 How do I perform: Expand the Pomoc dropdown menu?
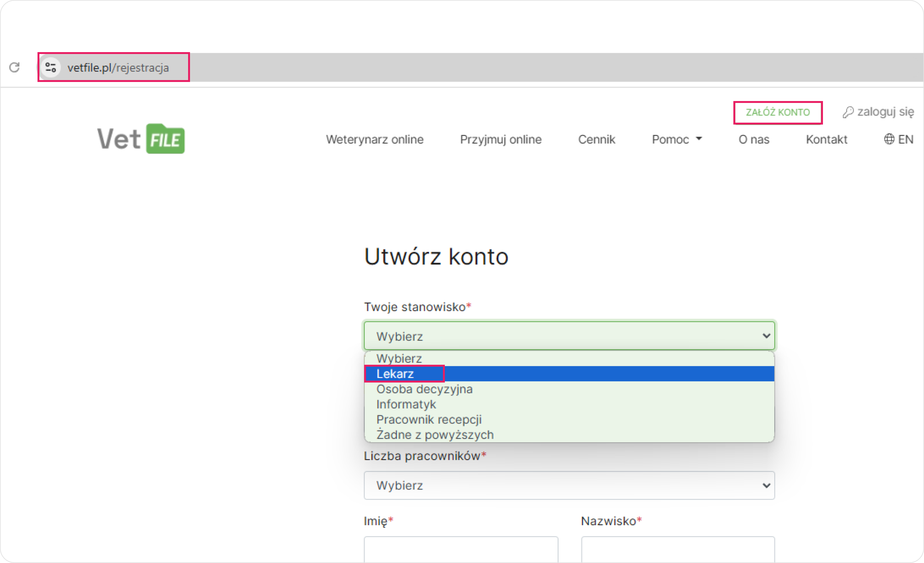coord(676,139)
